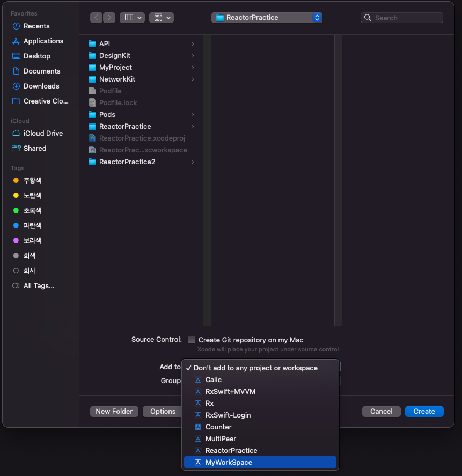Image resolution: width=462 pixels, height=476 pixels.
Task: Expand the NetworkKit folder chevron
Action: point(193,79)
